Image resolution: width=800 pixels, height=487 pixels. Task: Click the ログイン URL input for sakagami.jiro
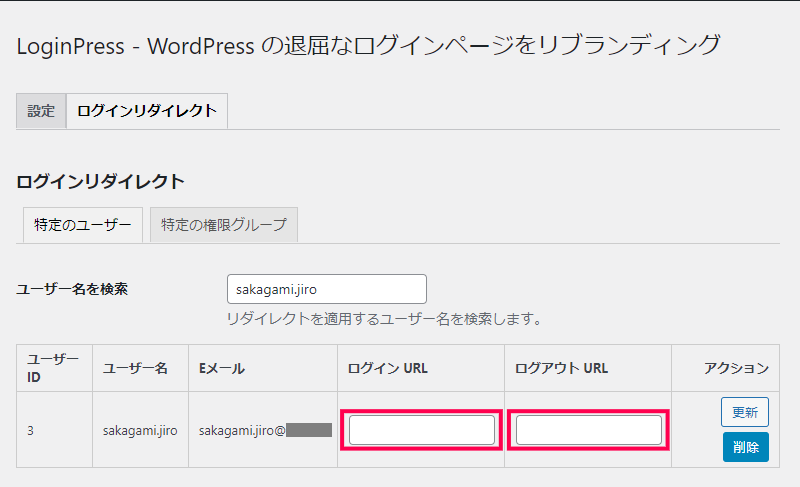click(x=422, y=430)
